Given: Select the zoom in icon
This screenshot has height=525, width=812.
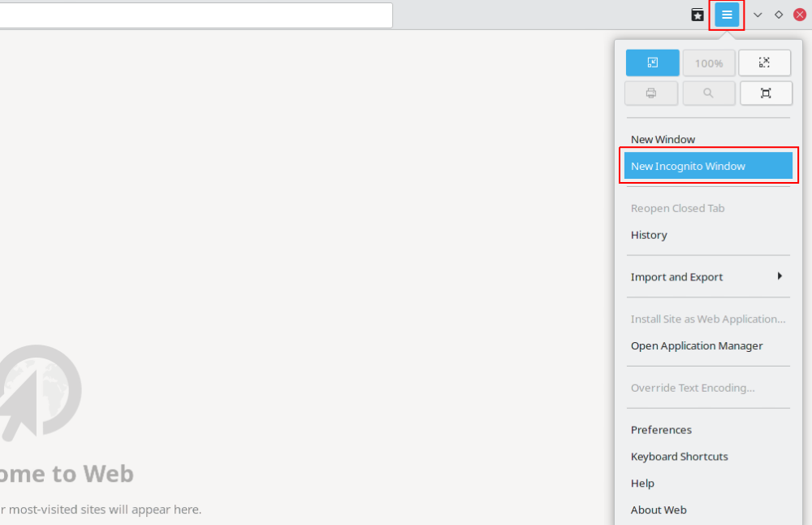Looking at the screenshot, I should click(x=765, y=63).
